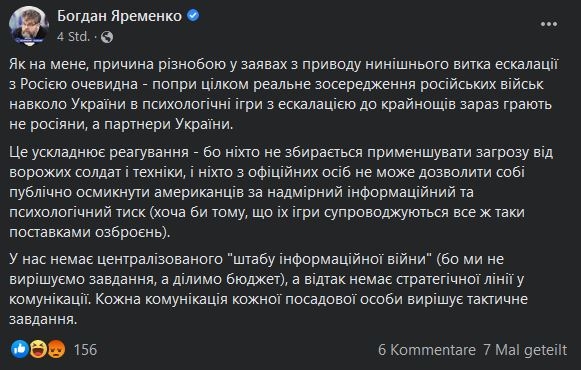Open the '4 Std.' timestamp link

(73, 37)
